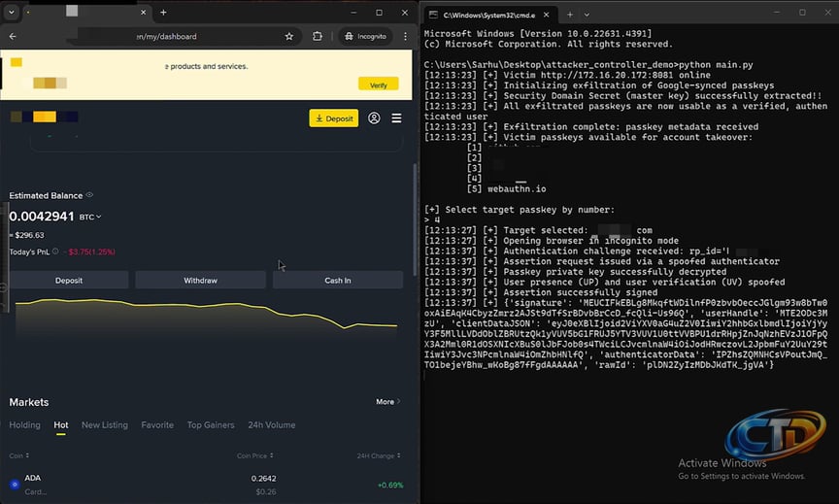Select the Hot markets tab
839x504 pixels.
[x=61, y=424]
